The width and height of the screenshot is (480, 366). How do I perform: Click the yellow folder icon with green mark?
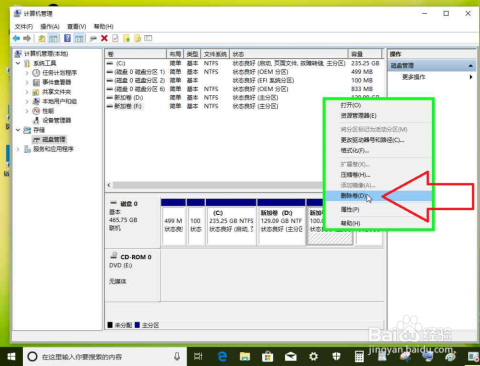127,38
